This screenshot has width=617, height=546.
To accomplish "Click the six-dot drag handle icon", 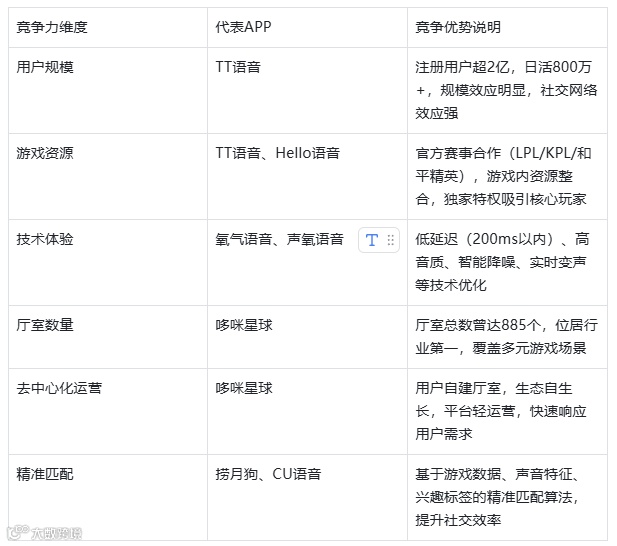I will click(390, 240).
